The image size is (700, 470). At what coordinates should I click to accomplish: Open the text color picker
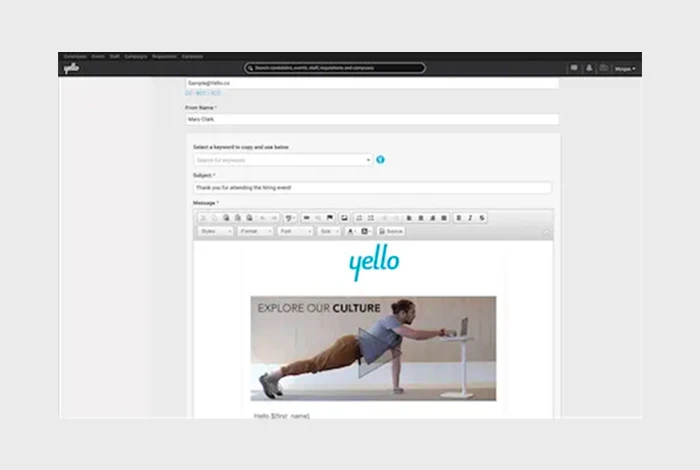point(351,231)
